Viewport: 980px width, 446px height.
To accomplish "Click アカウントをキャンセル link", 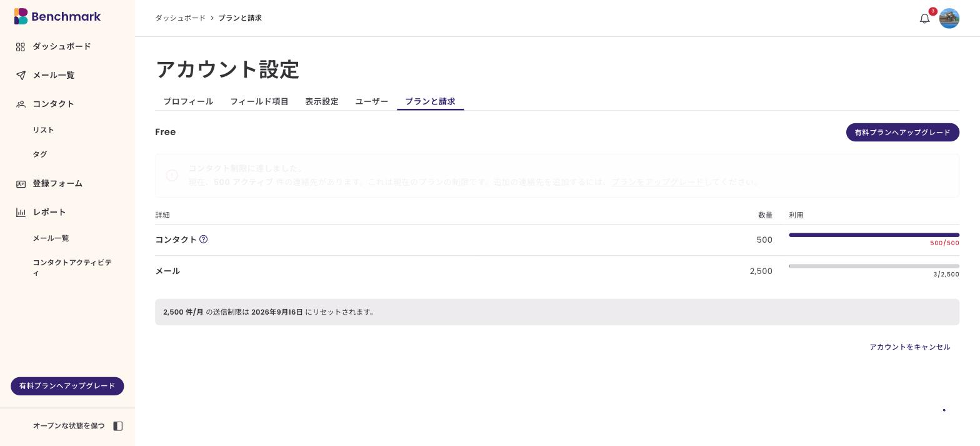I will pyautogui.click(x=910, y=347).
